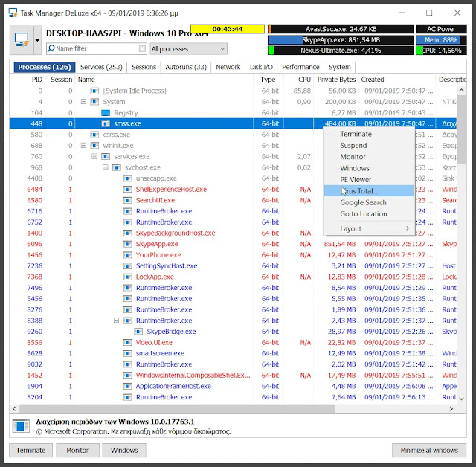
Task: Click the smss.exe process icon
Action: (106, 123)
